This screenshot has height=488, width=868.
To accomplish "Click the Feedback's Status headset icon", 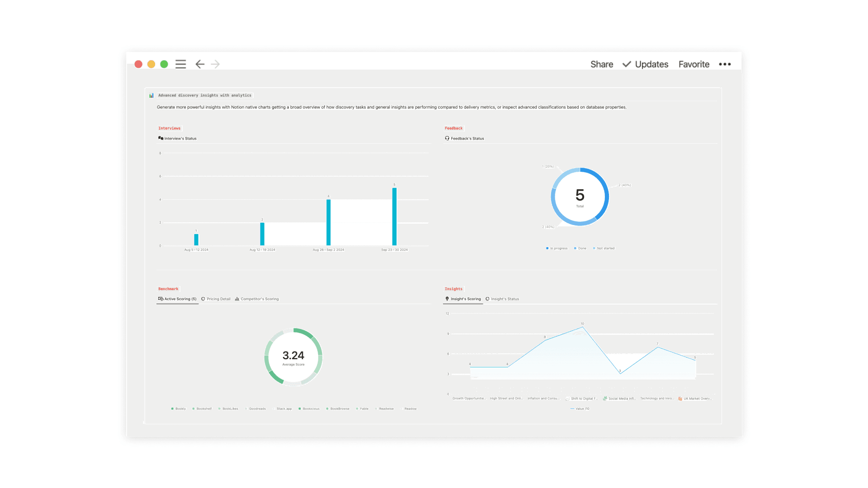I will pos(447,138).
